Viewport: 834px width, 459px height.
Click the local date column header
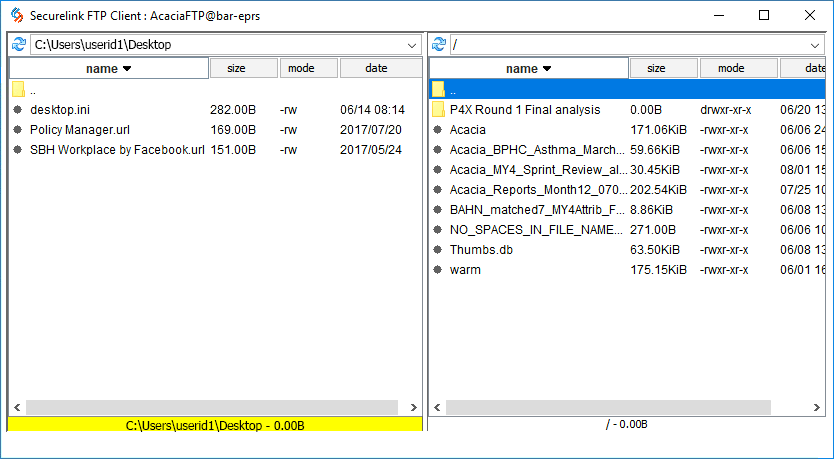click(377, 69)
